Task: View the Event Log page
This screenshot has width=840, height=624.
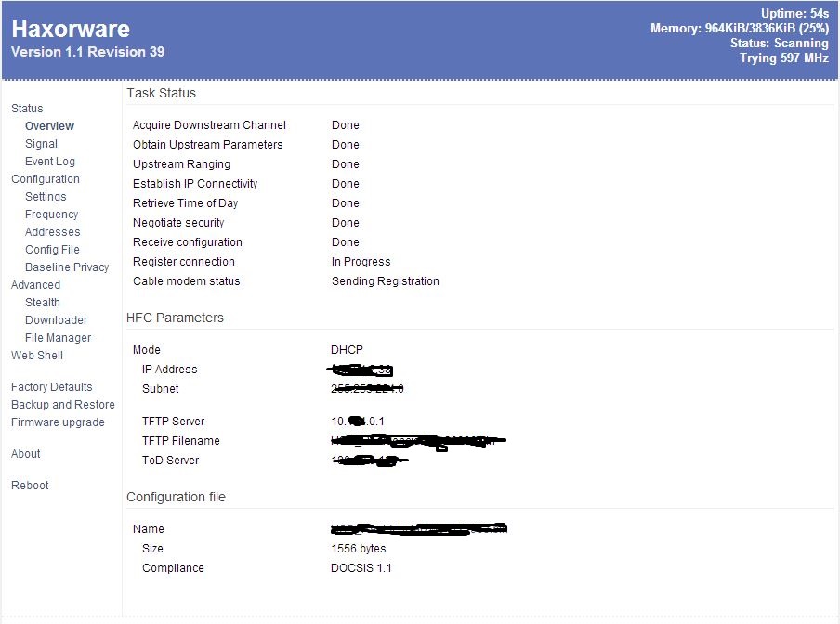Action: coord(49,162)
